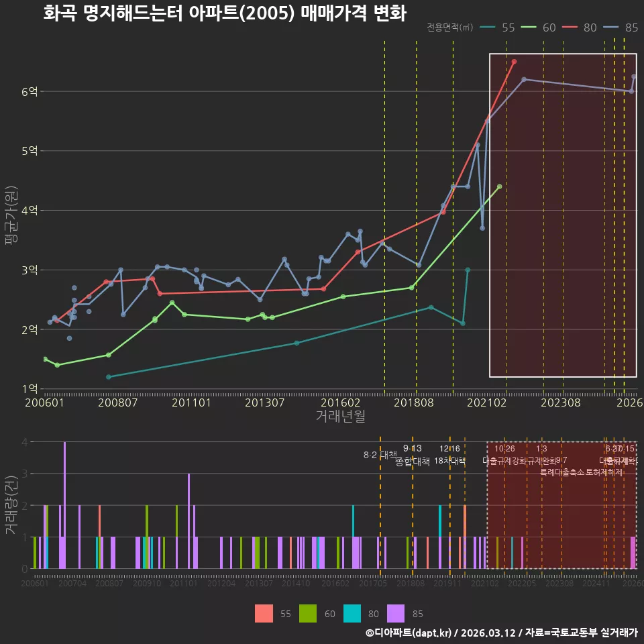Viewport: 644px width, 644px height.
Task: Click the 4 label on volume axis
Action: (x=25, y=442)
